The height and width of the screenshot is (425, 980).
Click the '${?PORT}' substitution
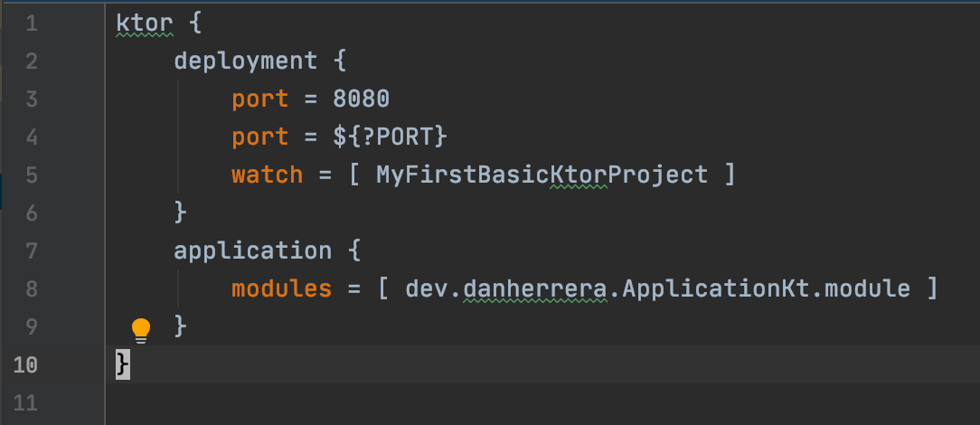(391, 137)
